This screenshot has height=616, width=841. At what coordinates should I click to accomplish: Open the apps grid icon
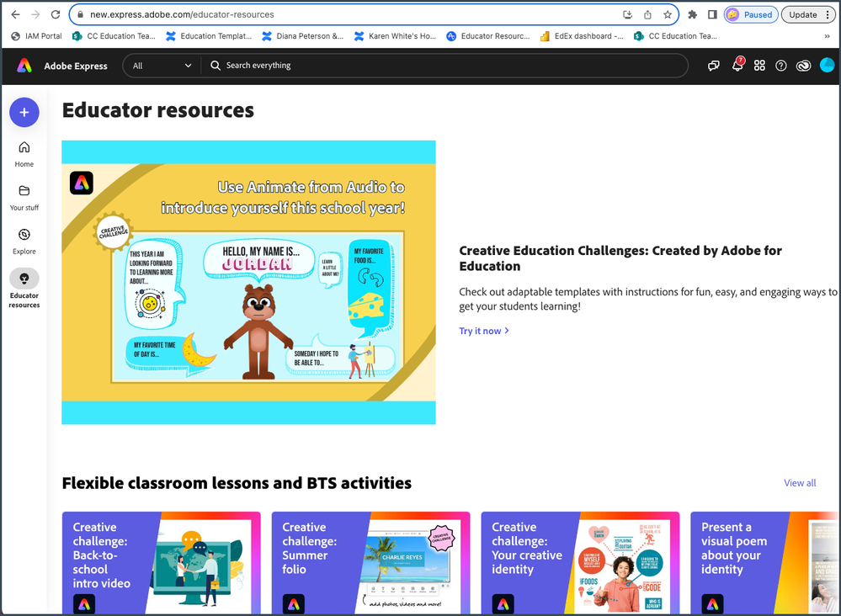click(759, 65)
